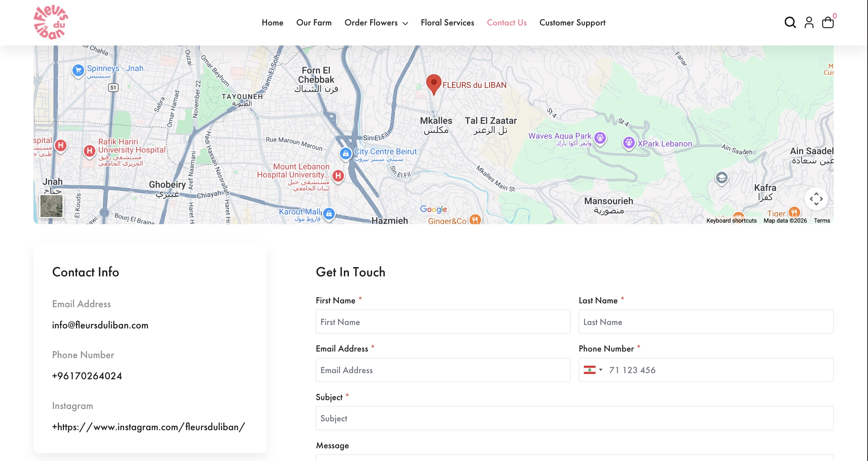
Task: Click the XPark Lebanon marker icon
Action: coord(629,143)
